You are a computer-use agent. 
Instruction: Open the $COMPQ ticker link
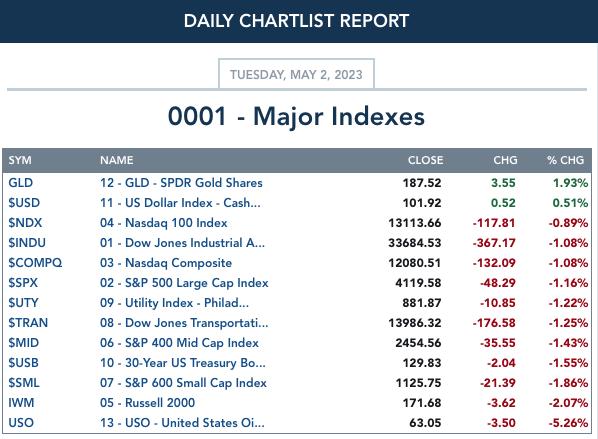tap(35, 263)
